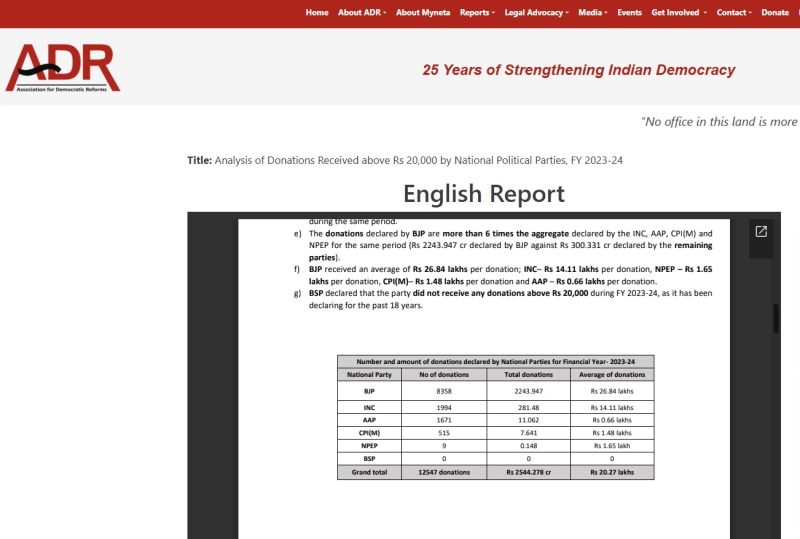
Task: Expand the Get Involved menu
Action: [679, 13]
